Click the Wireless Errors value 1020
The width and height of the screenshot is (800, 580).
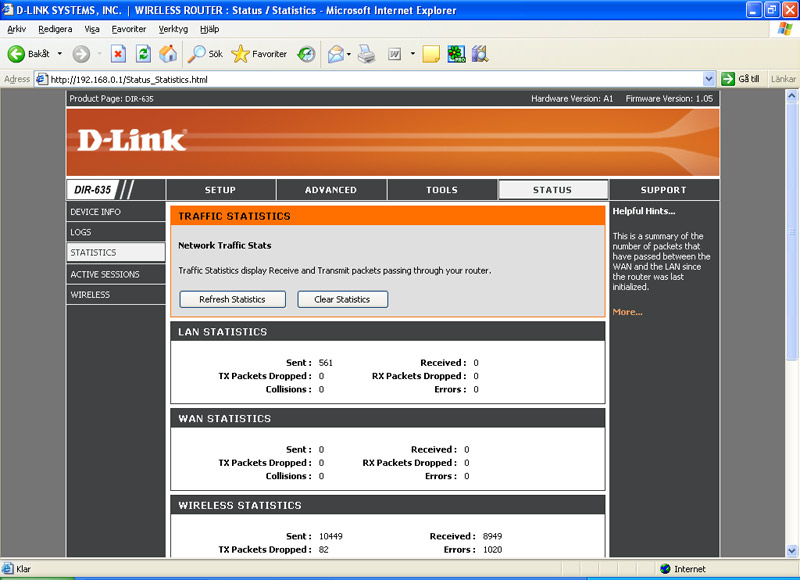tap(492, 550)
